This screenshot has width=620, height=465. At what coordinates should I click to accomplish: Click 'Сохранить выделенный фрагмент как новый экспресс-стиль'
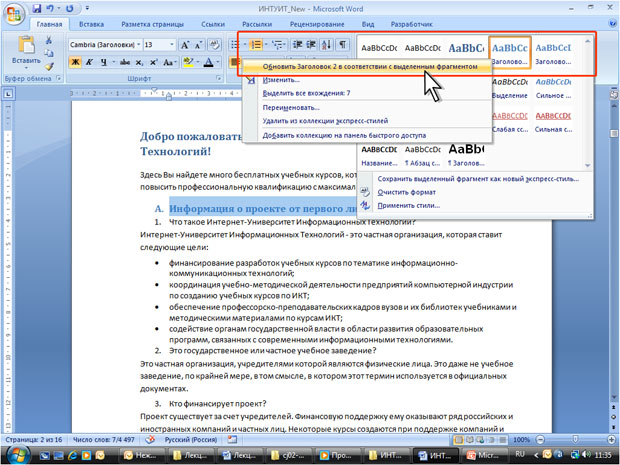point(474,179)
